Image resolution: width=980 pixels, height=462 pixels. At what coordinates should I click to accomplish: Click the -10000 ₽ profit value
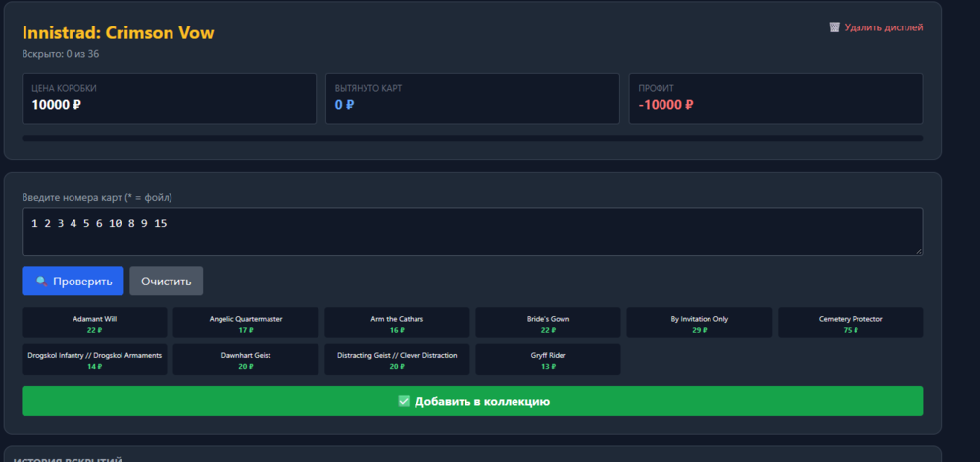coord(665,105)
